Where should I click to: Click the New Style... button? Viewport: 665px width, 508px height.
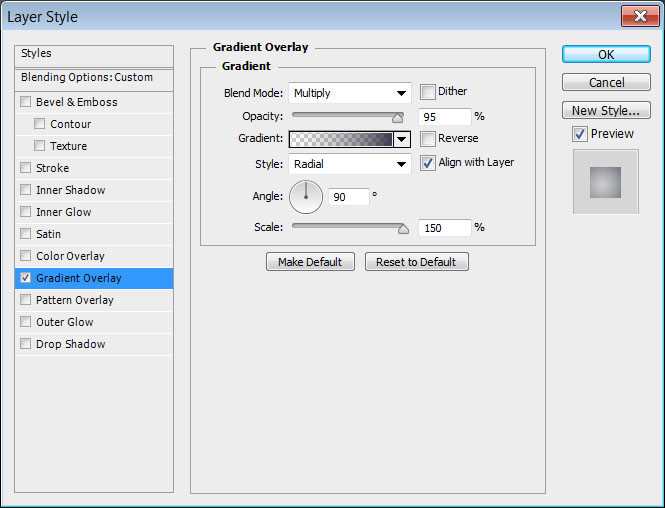click(606, 111)
